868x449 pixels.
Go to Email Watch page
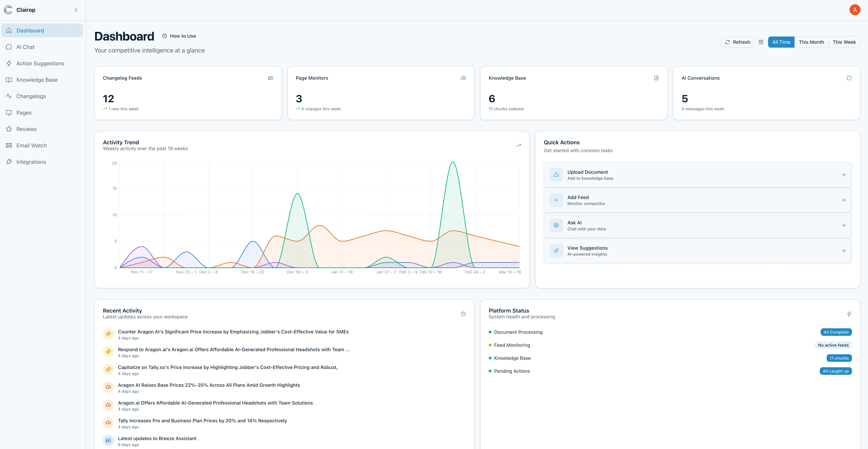pyautogui.click(x=32, y=146)
